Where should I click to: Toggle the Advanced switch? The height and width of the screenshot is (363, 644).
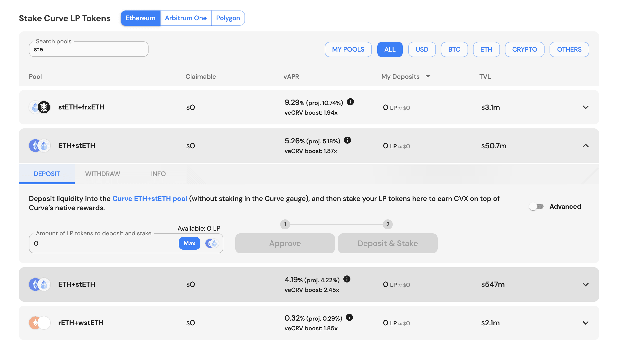(x=536, y=206)
